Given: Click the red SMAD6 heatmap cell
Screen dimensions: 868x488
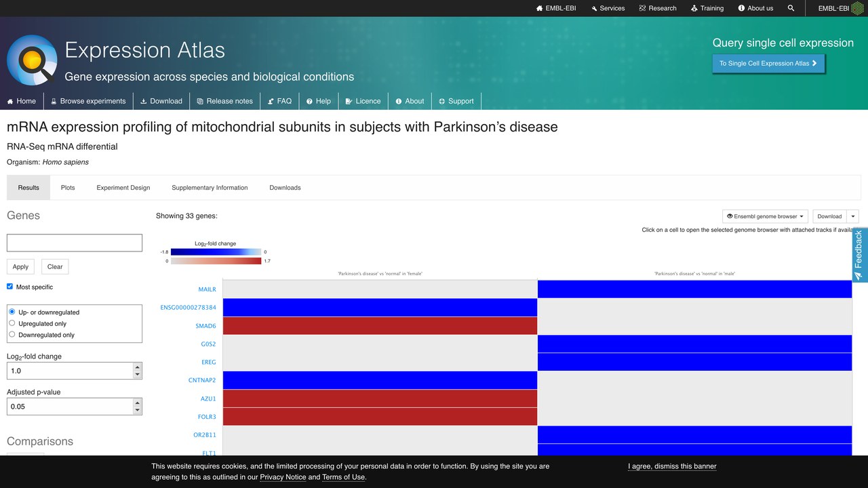Looking at the screenshot, I should pyautogui.click(x=380, y=326).
